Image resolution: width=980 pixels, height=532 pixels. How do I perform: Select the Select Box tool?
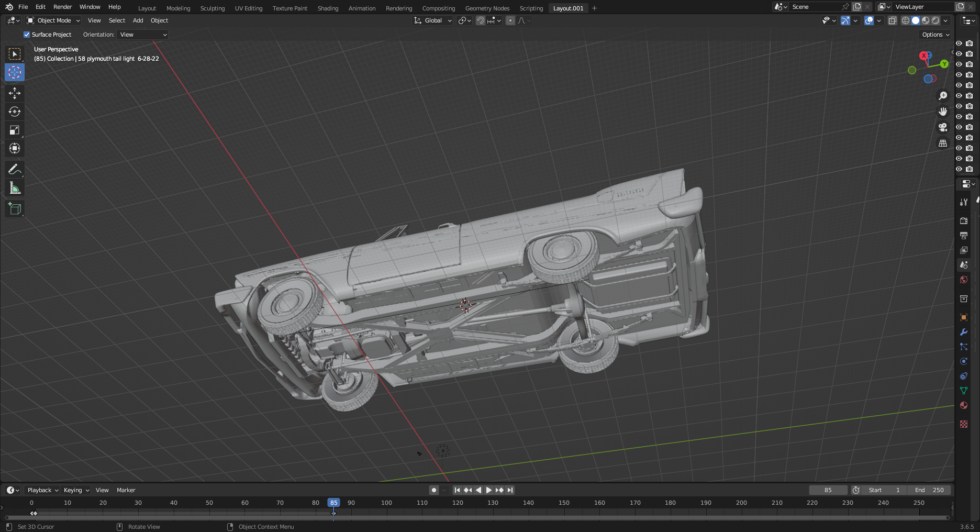(15, 54)
